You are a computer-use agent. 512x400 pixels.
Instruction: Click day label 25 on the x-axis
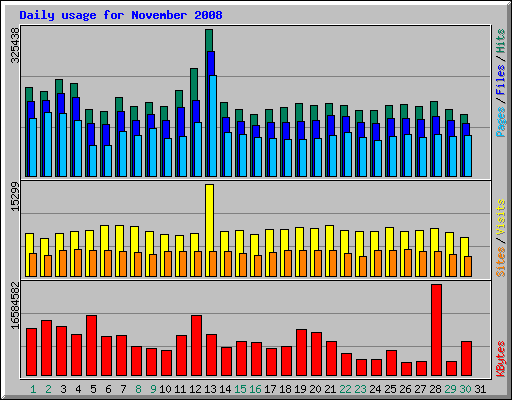pyautogui.click(x=390, y=389)
